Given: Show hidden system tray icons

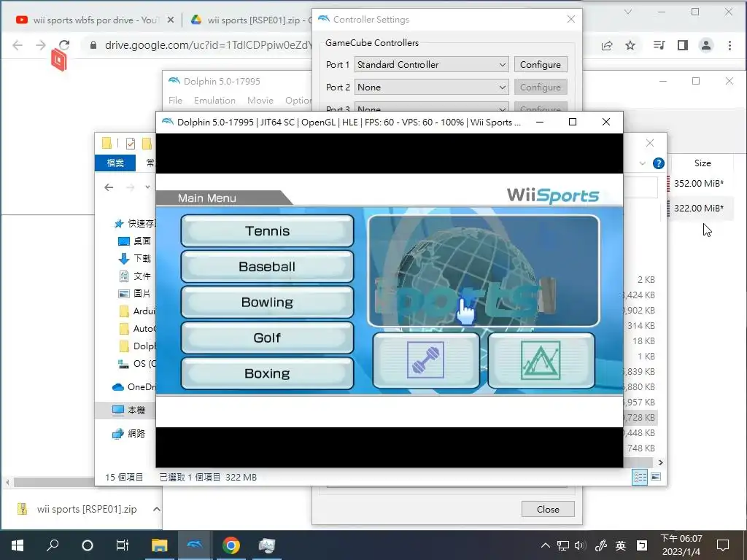Looking at the screenshot, I should [546, 545].
